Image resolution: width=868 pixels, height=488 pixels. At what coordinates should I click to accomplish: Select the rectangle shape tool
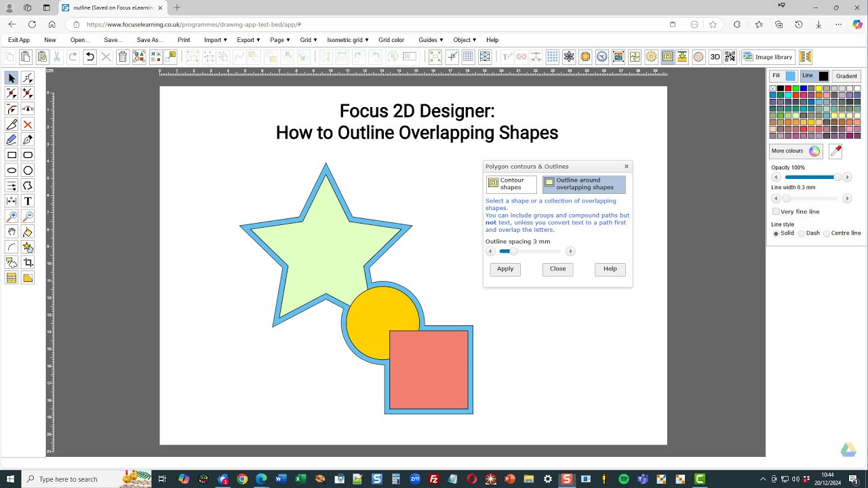pos(12,155)
